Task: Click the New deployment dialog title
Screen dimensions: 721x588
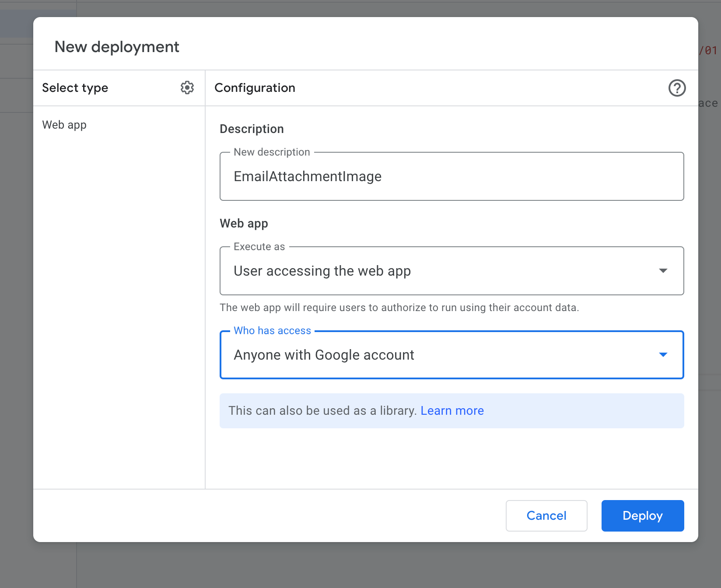Action: [117, 47]
